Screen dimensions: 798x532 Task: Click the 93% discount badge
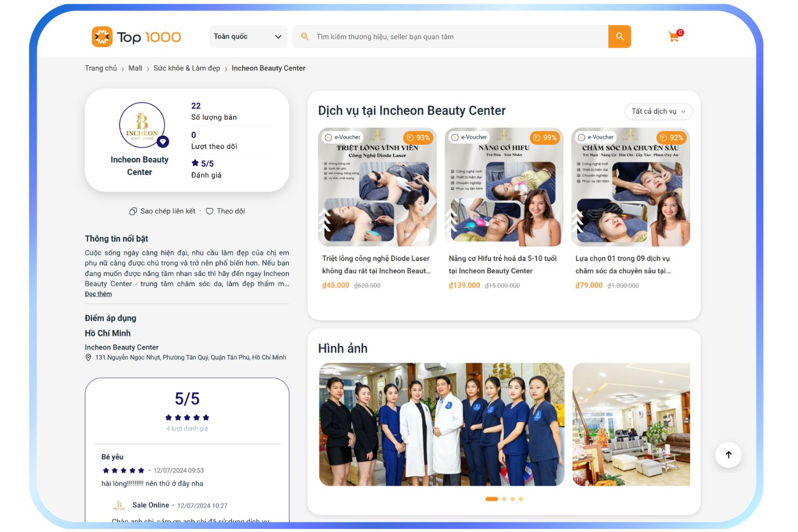[418, 138]
